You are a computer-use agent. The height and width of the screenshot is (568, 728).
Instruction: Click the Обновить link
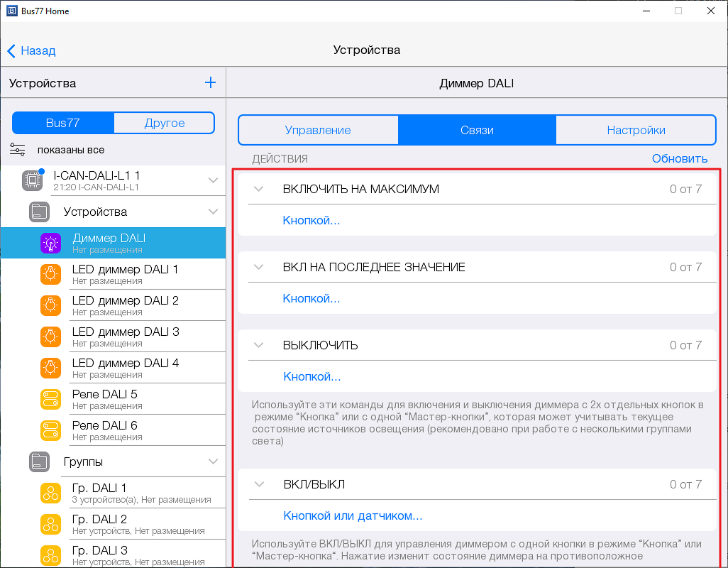point(680,158)
